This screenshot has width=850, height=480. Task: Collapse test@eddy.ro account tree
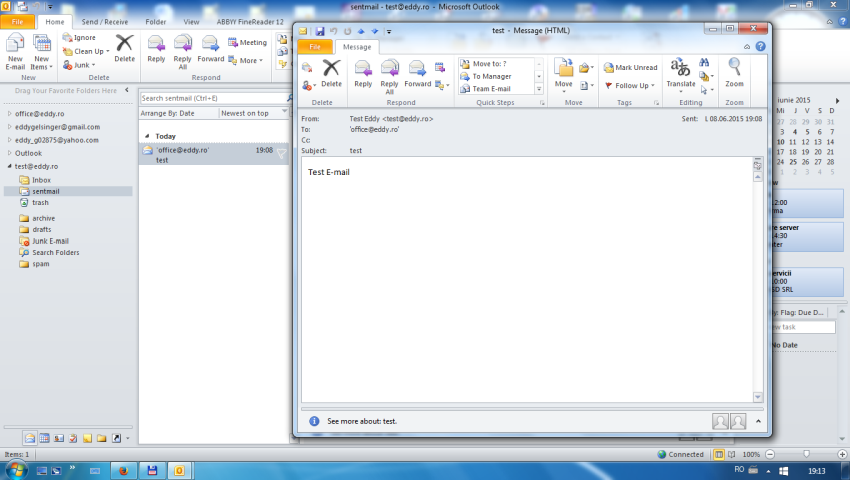(9, 167)
